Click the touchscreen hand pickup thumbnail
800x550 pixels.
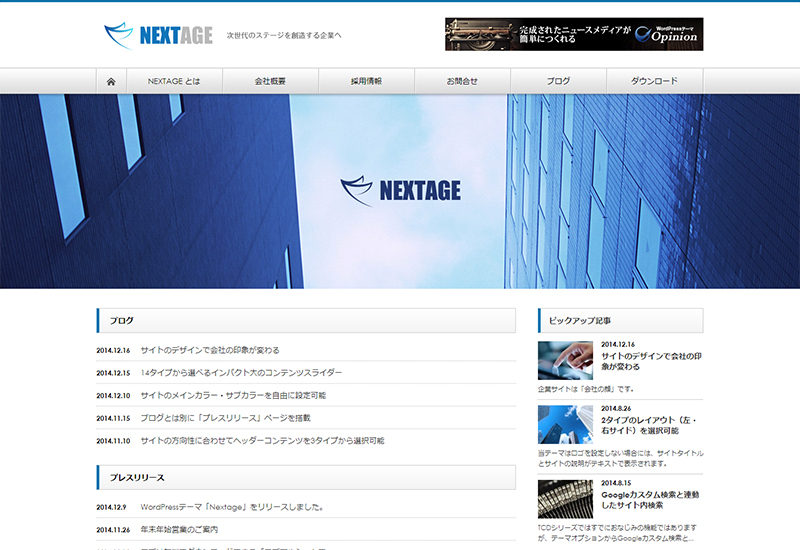click(x=565, y=361)
